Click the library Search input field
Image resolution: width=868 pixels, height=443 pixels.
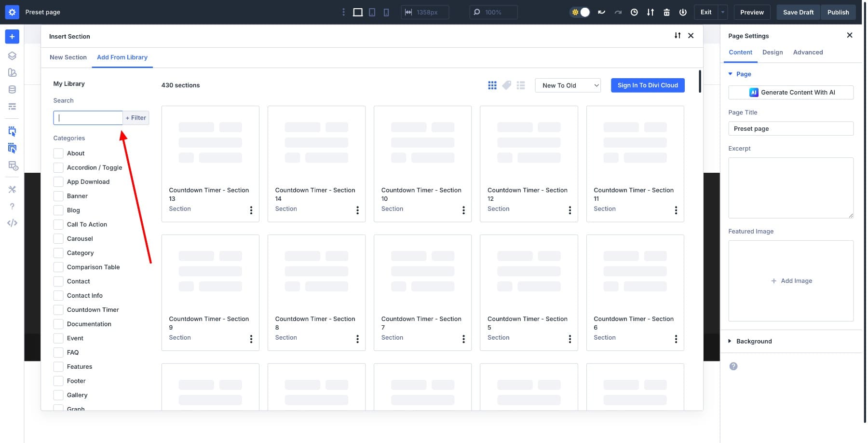88,118
